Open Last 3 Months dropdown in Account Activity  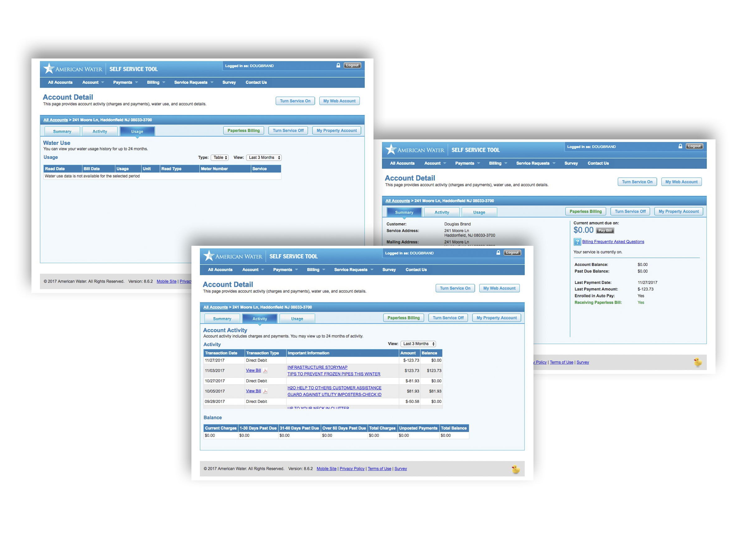click(418, 344)
